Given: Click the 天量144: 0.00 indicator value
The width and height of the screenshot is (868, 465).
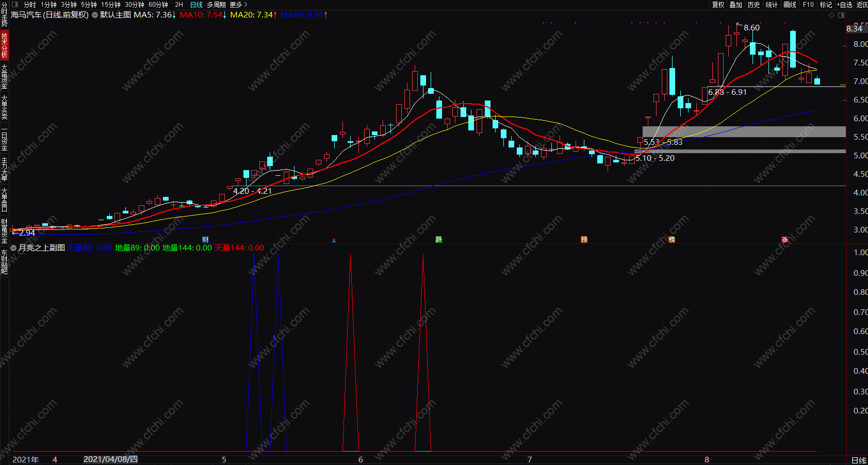Looking at the screenshot, I should [x=239, y=248].
